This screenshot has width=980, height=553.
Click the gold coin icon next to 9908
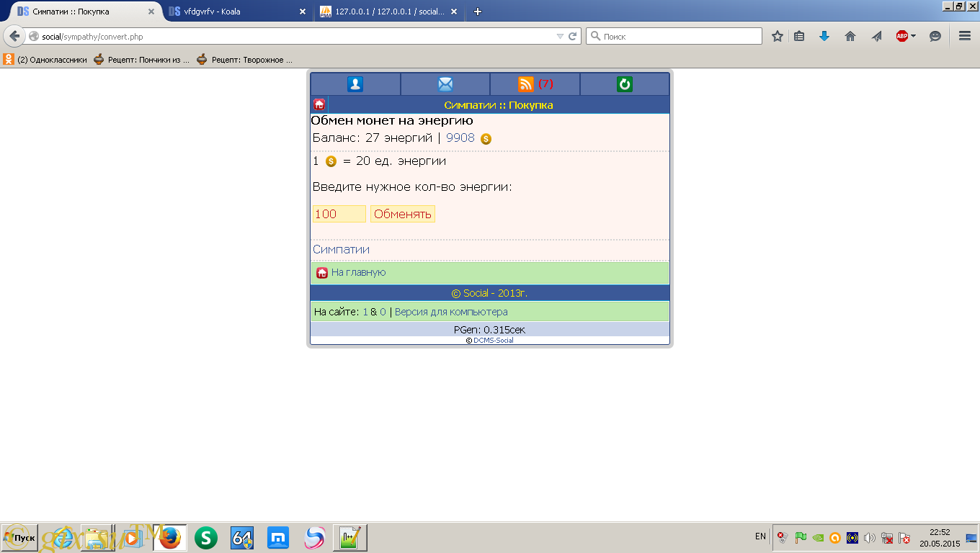click(486, 138)
